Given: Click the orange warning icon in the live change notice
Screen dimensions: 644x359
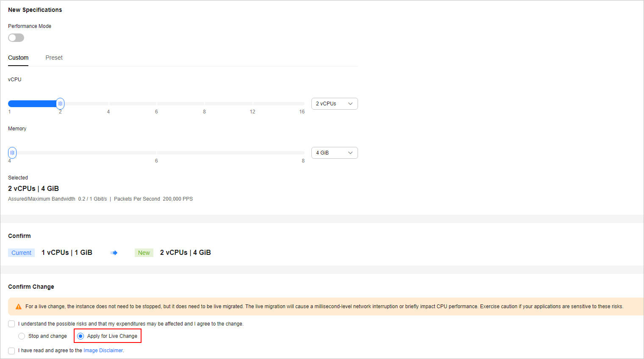Looking at the screenshot, I should [19, 307].
